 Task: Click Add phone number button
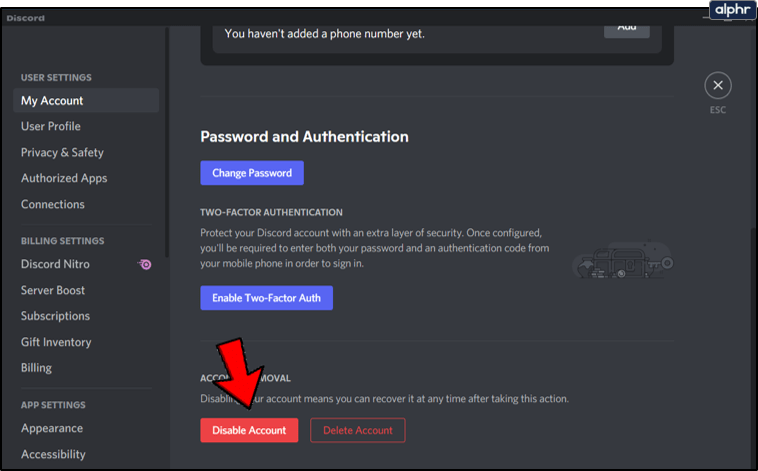click(x=626, y=28)
